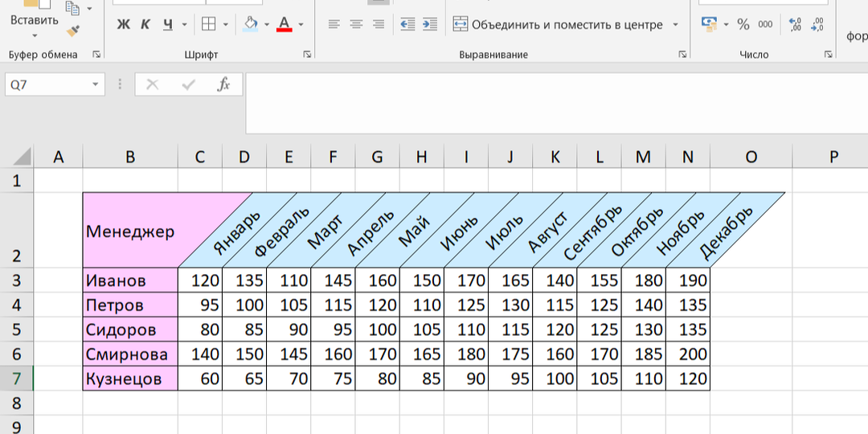This screenshot has height=434, width=868.
Task: Apply cell borders icon
Action: coord(209,24)
